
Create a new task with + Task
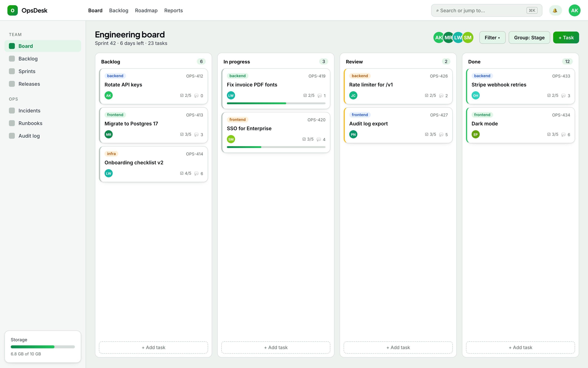[566, 37]
